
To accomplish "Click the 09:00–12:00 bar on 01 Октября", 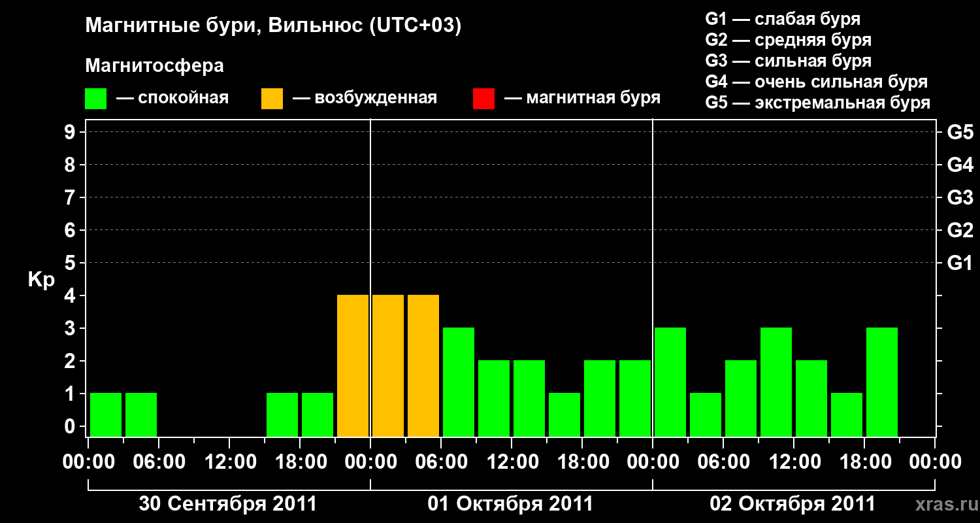I will point(494,398).
